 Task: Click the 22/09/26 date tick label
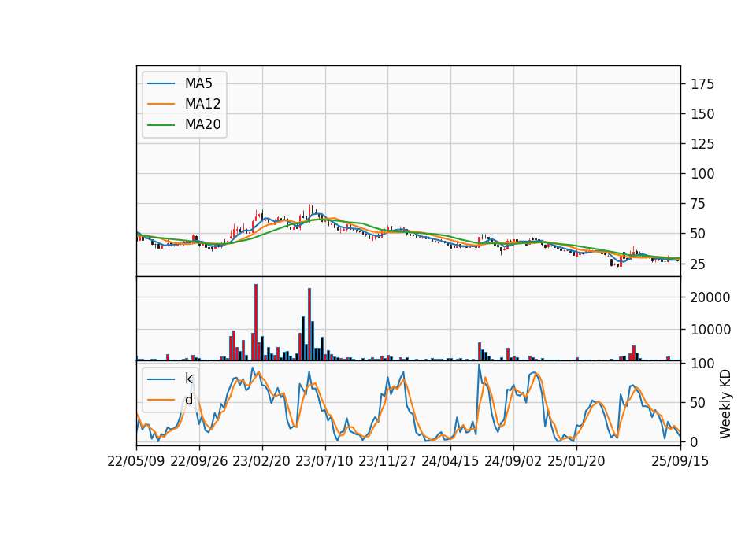(199, 461)
